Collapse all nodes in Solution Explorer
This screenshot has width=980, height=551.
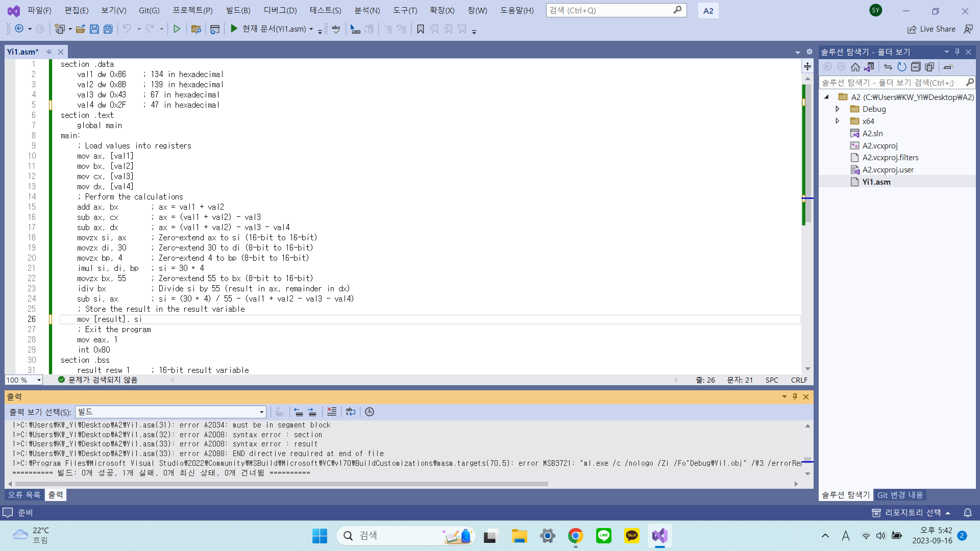[x=916, y=67]
